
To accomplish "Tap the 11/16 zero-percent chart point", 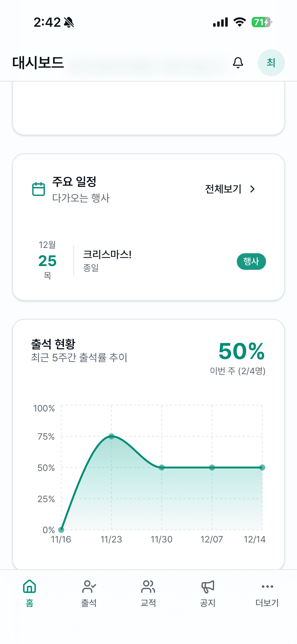I will point(61,530).
